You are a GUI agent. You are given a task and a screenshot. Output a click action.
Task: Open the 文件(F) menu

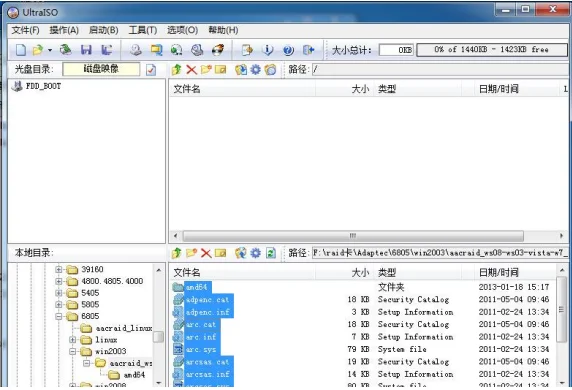pos(26,30)
